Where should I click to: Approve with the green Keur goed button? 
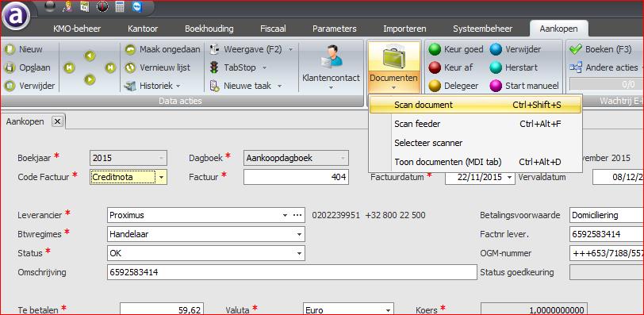pyautogui.click(x=456, y=49)
